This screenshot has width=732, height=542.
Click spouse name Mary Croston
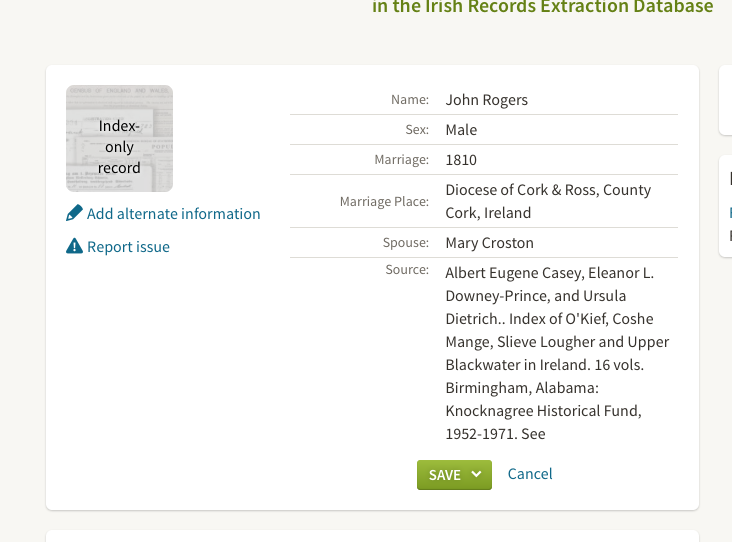[x=489, y=243]
